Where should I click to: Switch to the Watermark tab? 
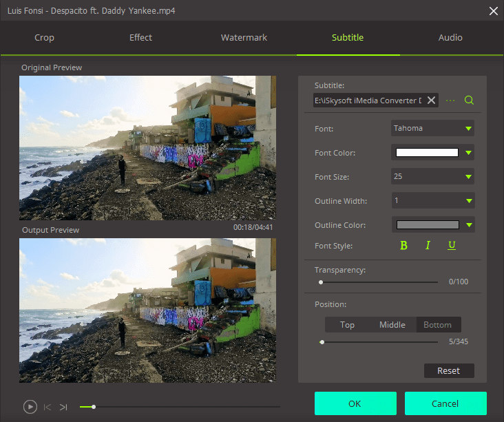(x=244, y=38)
